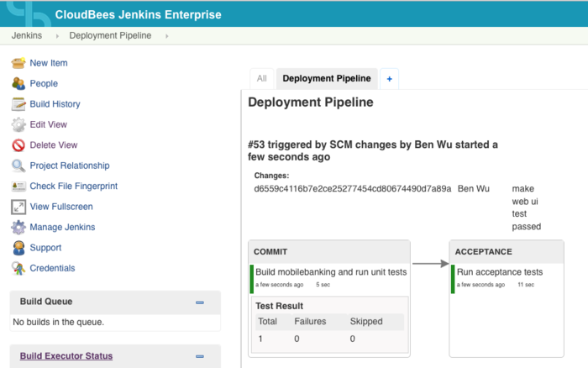Open the Build History link
This screenshot has width=588, height=368.
[x=55, y=104]
